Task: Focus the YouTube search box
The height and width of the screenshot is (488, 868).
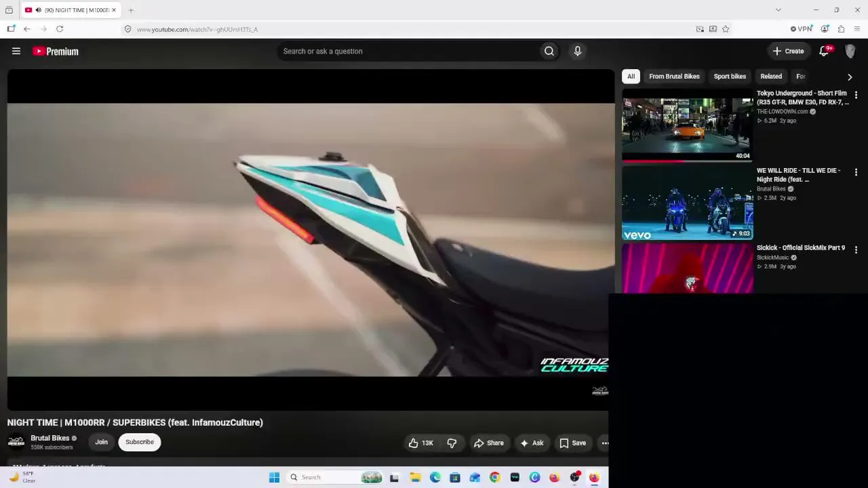Action: 409,51
